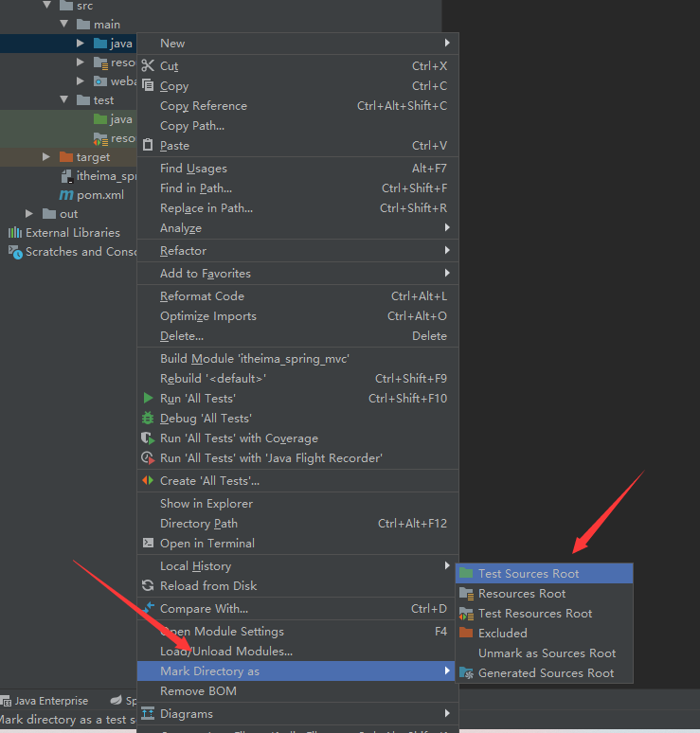
Task: Click the Maven pom.xml icon
Action: click(x=66, y=194)
